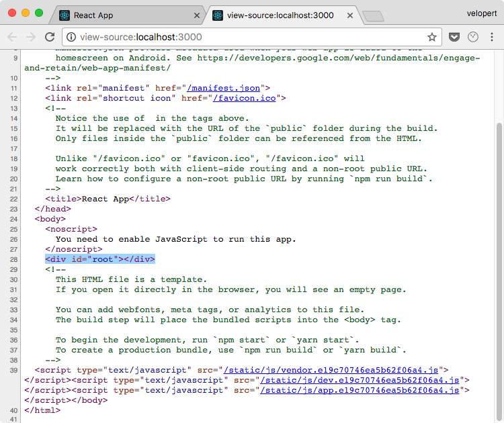Image resolution: width=504 pixels, height=423 pixels.
Task: Click the green maximize window button
Action: [39, 13]
